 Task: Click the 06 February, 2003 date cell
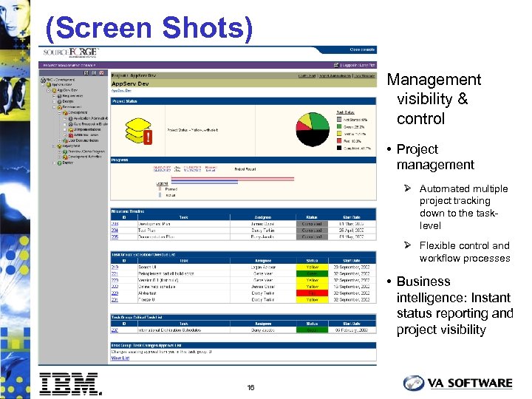click(x=352, y=330)
